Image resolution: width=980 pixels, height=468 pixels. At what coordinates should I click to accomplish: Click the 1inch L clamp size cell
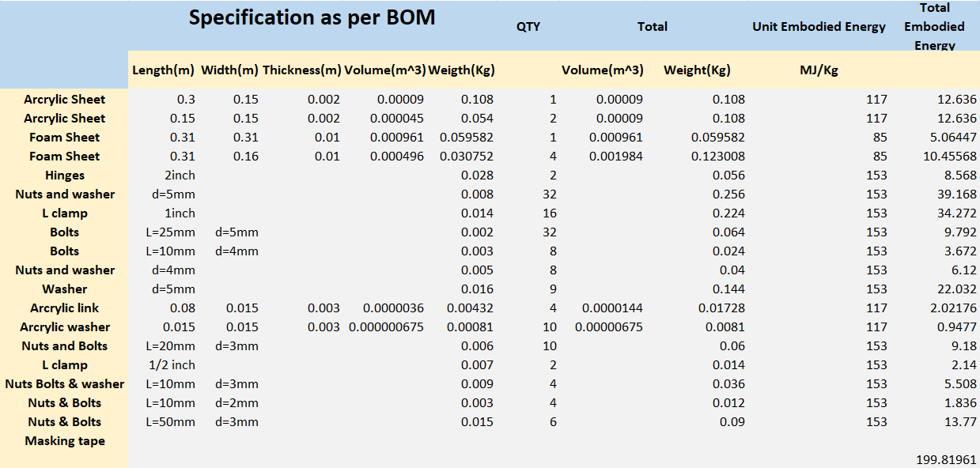[180, 213]
